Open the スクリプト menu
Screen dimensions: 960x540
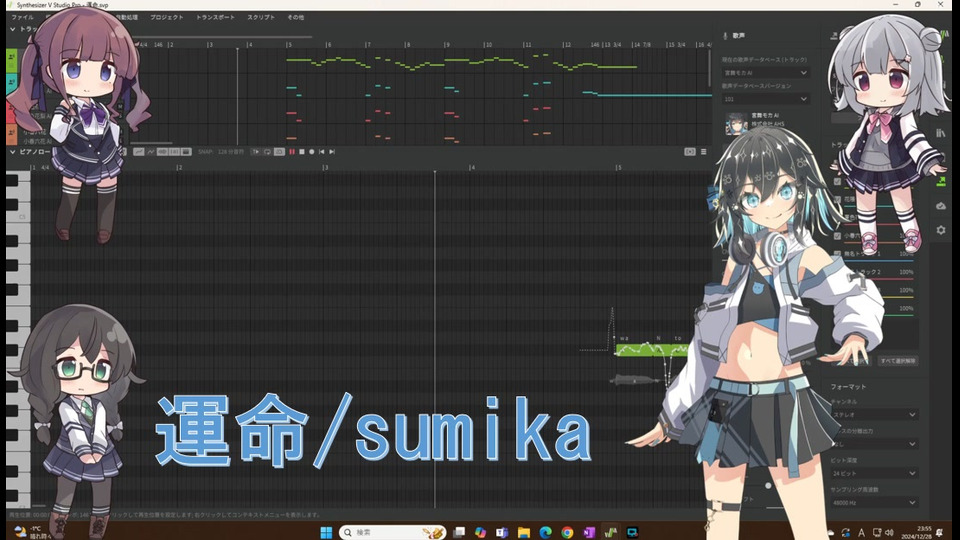pyautogui.click(x=261, y=17)
